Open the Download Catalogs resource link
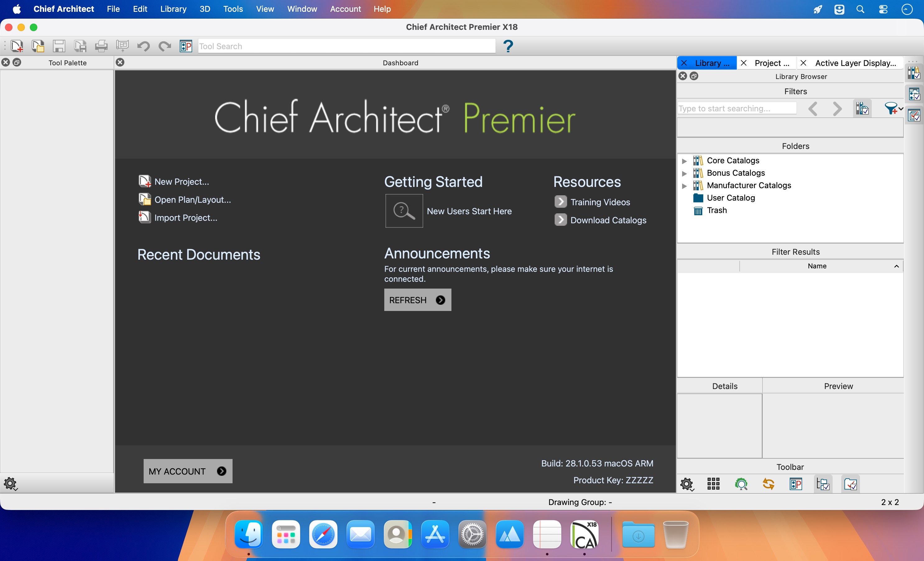The height and width of the screenshot is (561, 924). 601,220
